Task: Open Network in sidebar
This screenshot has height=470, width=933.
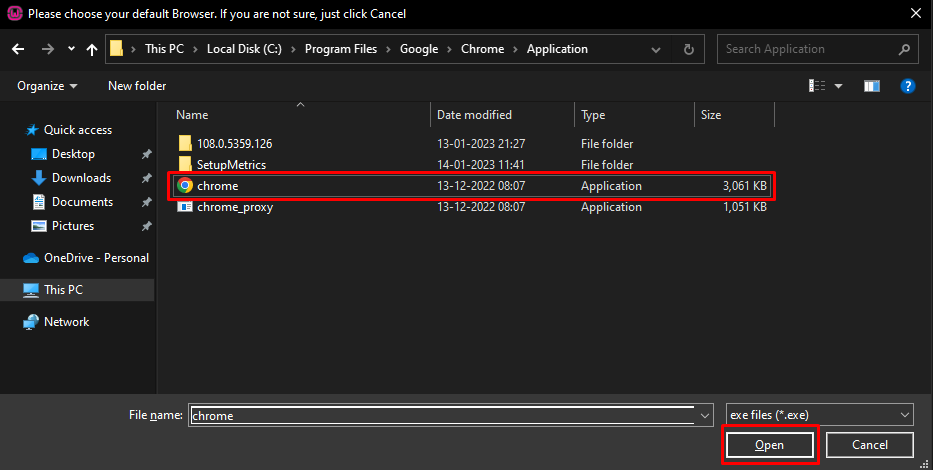Action: [x=66, y=322]
